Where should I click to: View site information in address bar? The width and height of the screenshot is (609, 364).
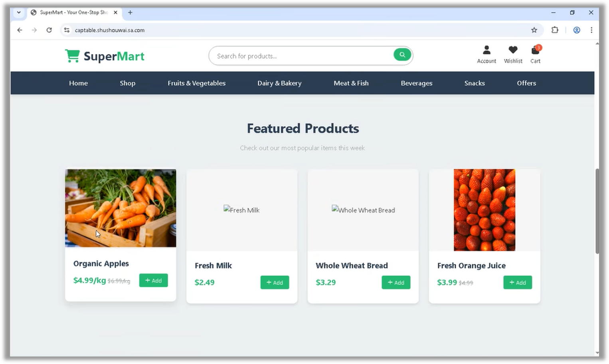67,30
